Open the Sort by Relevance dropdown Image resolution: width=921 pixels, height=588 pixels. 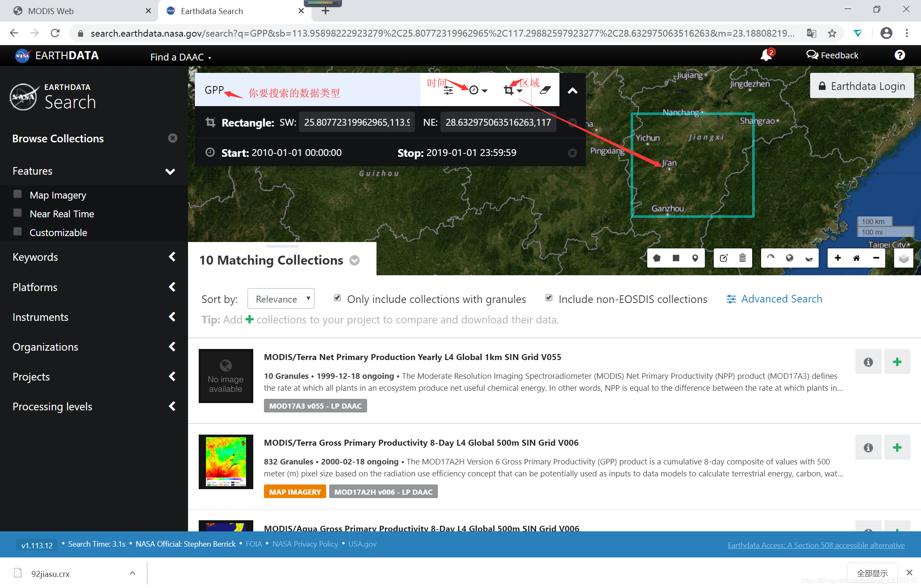pos(281,299)
